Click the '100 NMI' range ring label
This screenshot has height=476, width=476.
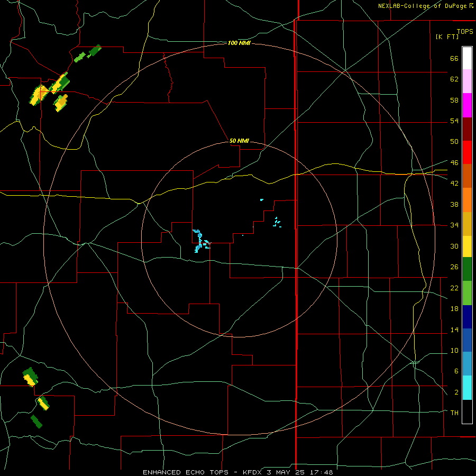pyautogui.click(x=239, y=43)
